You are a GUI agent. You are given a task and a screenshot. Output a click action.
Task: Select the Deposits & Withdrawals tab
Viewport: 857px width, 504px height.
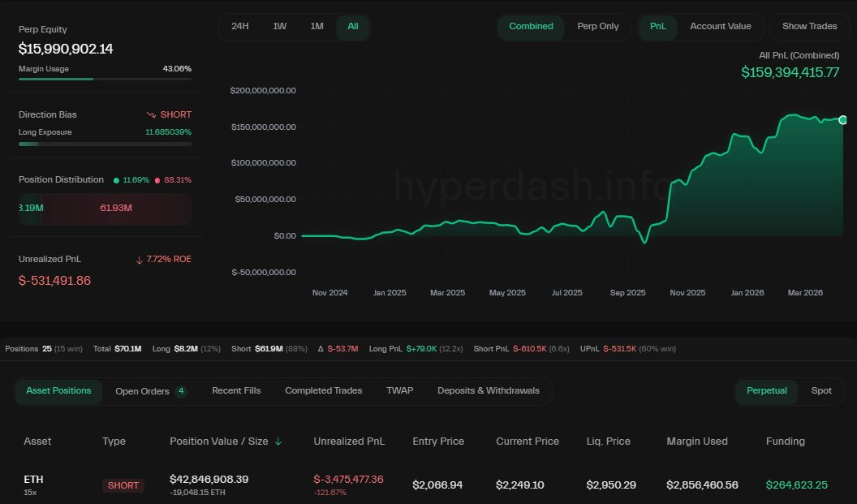(489, 390)
